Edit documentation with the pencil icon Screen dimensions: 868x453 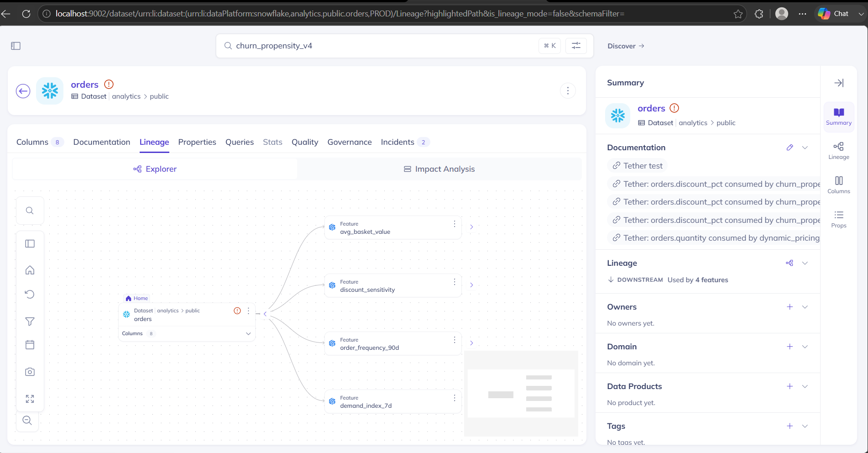(790, 147)
